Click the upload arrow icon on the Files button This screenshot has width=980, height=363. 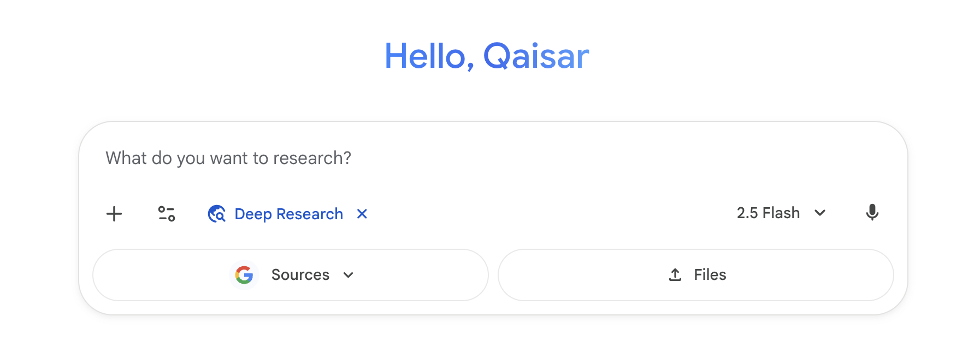click(x=674, y=275)
